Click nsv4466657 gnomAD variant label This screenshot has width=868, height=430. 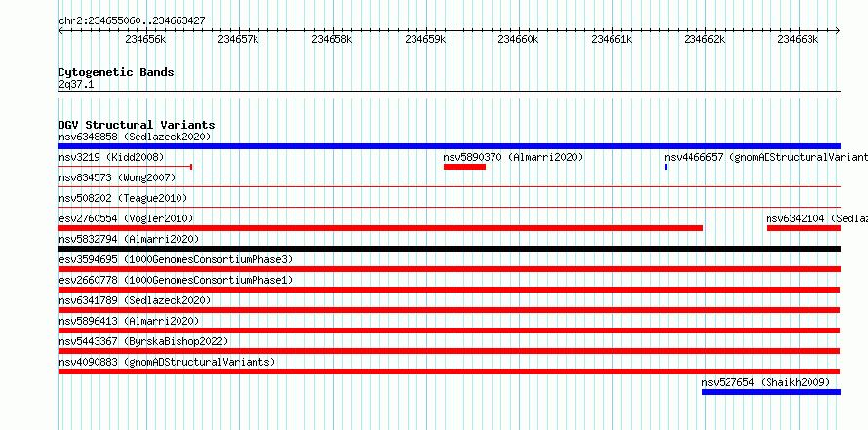click(766, 158)
